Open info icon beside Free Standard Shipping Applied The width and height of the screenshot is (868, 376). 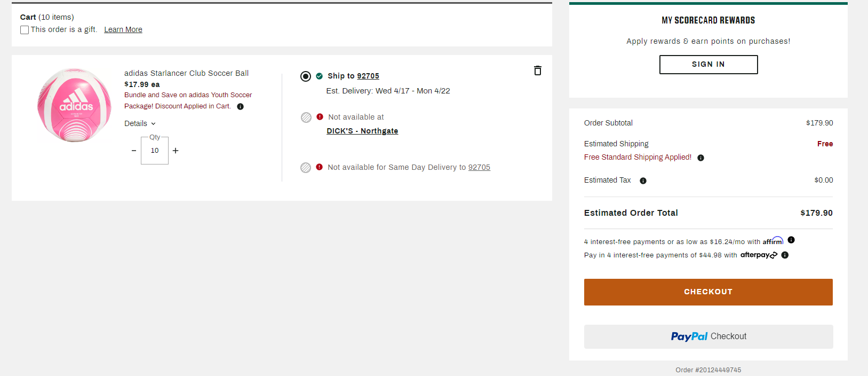click(700, 158)
